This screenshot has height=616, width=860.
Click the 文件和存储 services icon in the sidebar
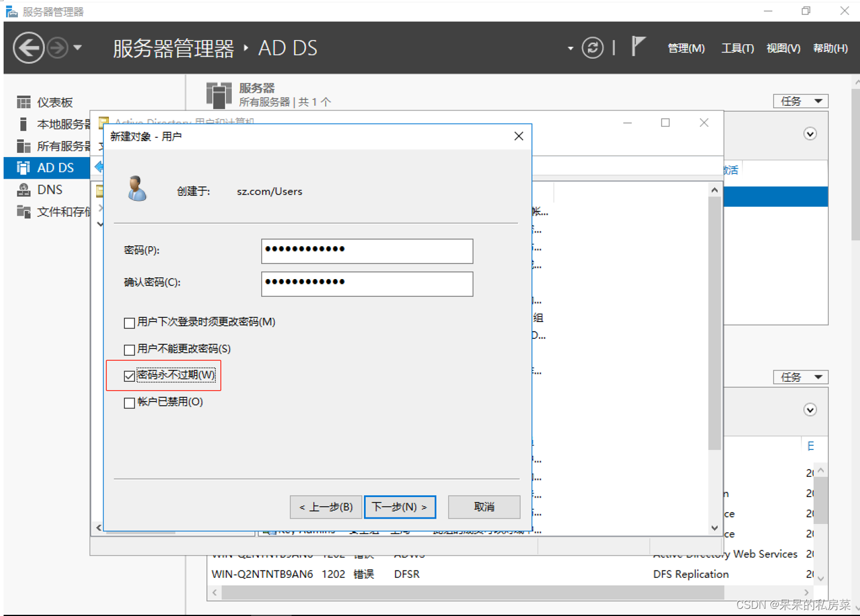(23, 212)
